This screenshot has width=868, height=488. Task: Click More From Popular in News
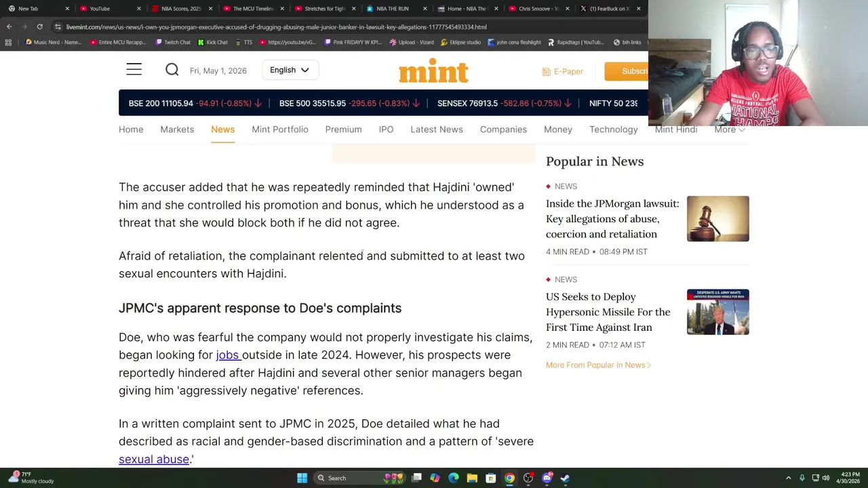[x=597, y=365]
